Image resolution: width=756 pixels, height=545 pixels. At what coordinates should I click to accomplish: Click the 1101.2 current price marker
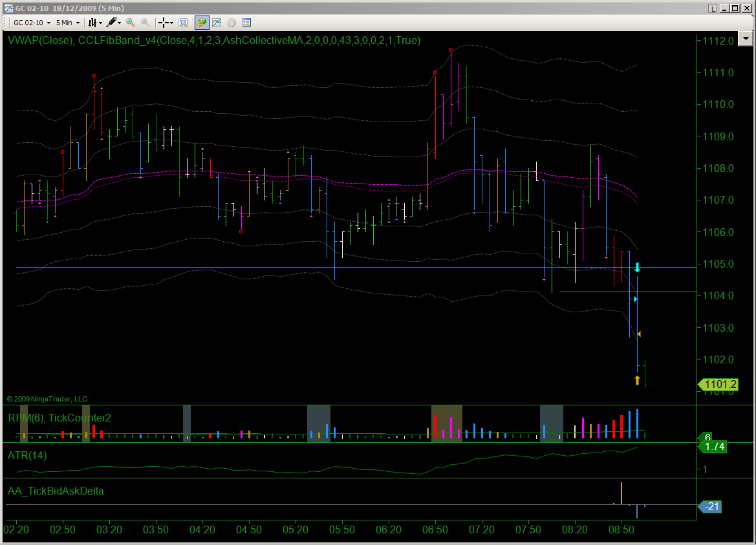[718, 384]
